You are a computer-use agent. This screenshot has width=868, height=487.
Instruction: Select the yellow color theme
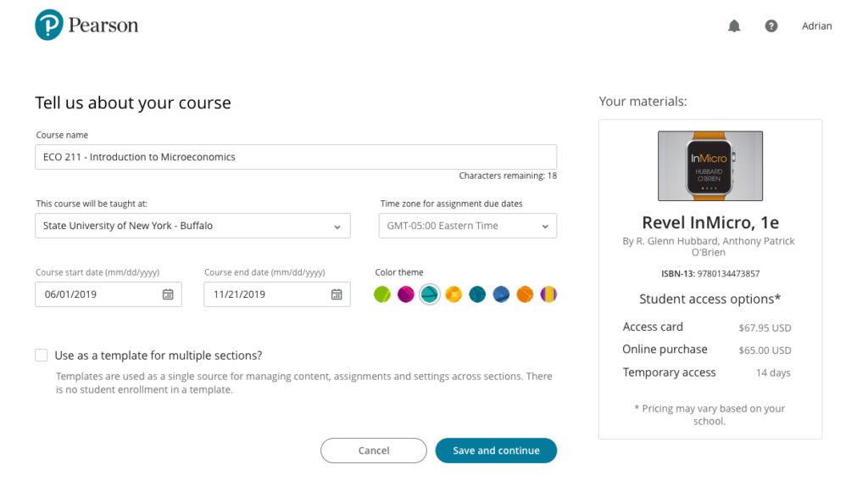(453, 294)
